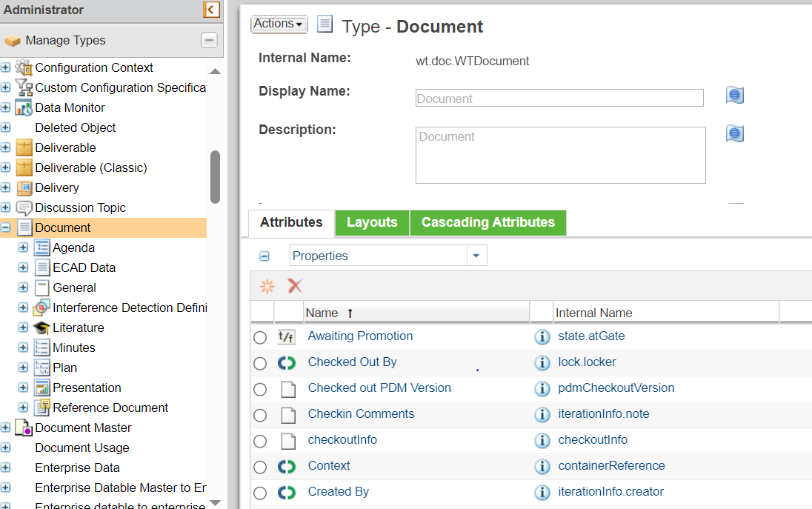This screenshot has width=812, height=509.
Task: Click info icon for state.atGate
Action: pyautogui.click(x=542, y=337)
